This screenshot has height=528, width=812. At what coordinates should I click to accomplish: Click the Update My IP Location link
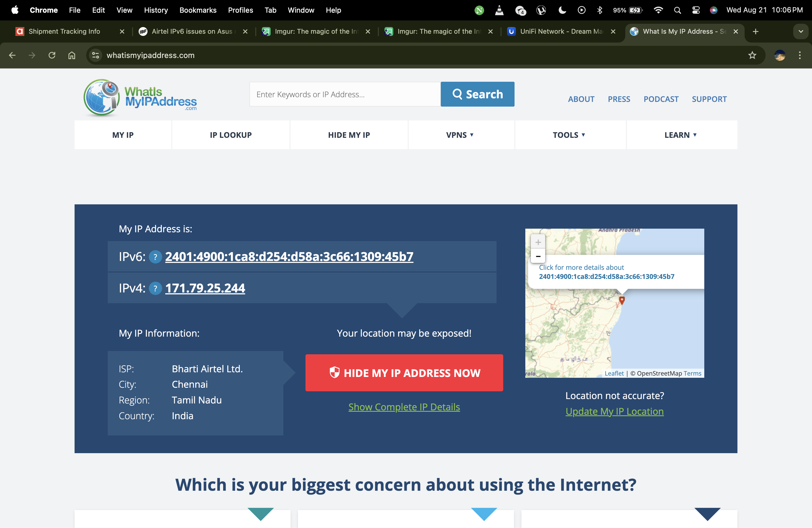(x=615, y=411)
